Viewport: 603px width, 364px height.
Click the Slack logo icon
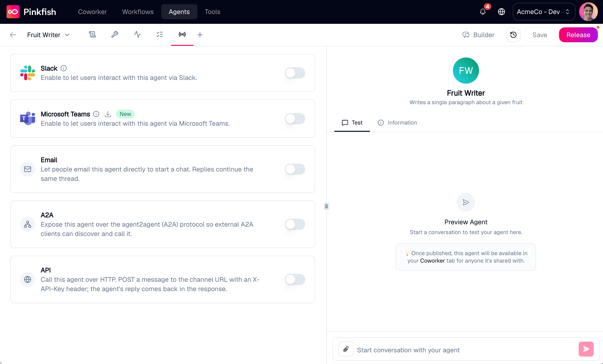point(27,73)
